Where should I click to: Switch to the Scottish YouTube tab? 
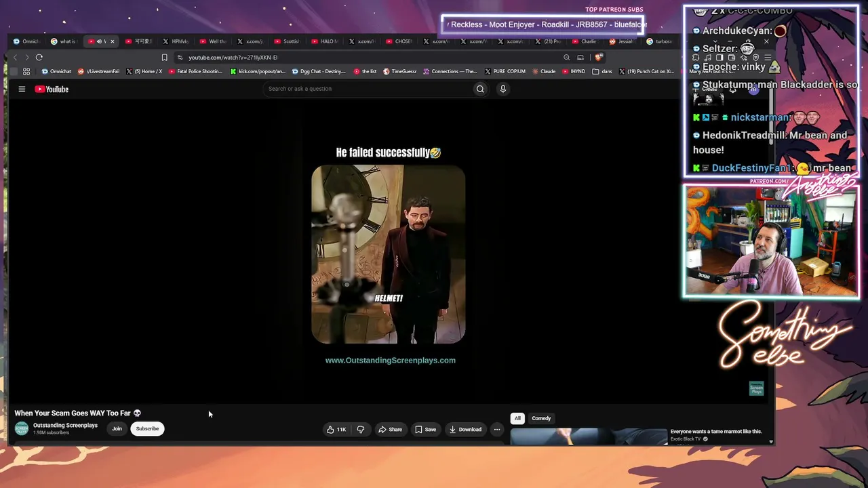(288, 41)
